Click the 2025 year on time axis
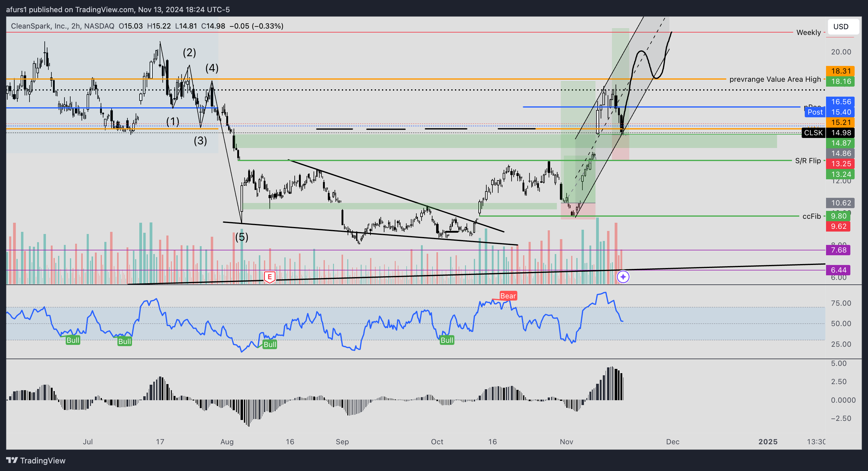Screen dimensions: 868x471 pos(768,442)
